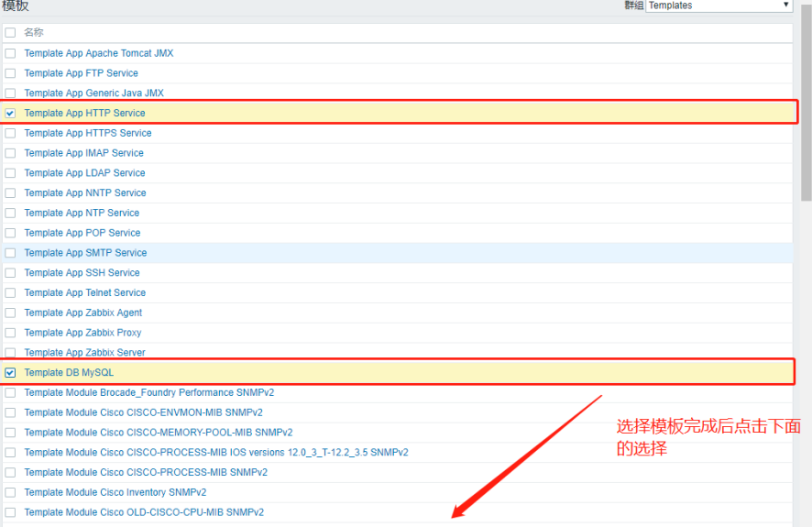Check Template Module Cisco CISCO-MEMORY-POOL-MIB checkbox

tap(10, 433)
